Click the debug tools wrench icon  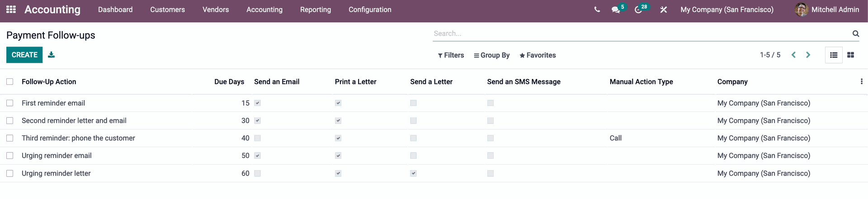[x=663, y=9]
